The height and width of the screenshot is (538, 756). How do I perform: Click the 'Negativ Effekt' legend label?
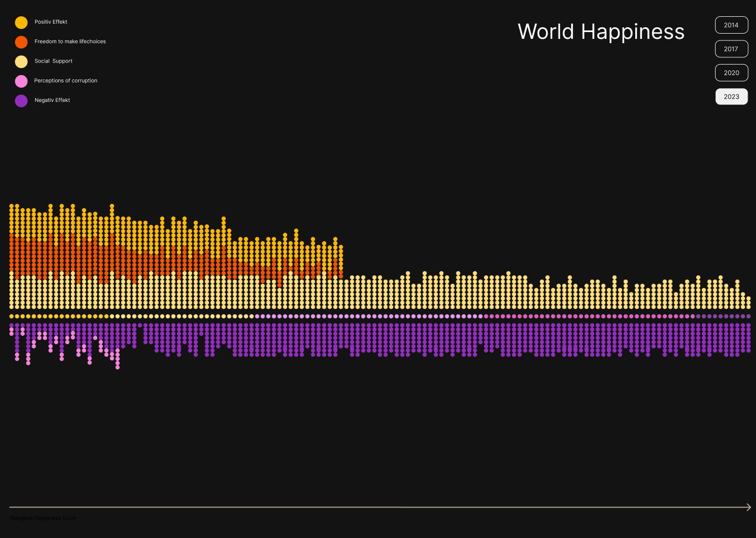52,100
